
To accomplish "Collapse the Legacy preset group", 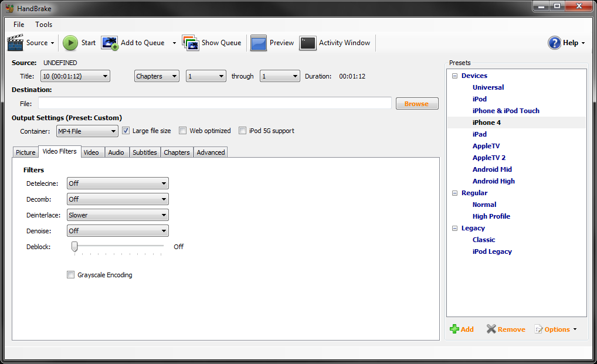I will [454, 228].
